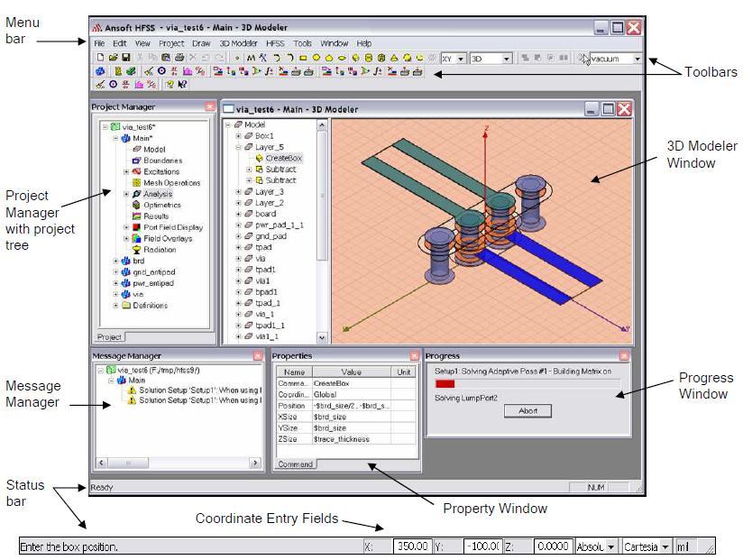Screen dimensions: 752x560
Task: Click the Z coordinate entry field
Action: tap(553, 546)
